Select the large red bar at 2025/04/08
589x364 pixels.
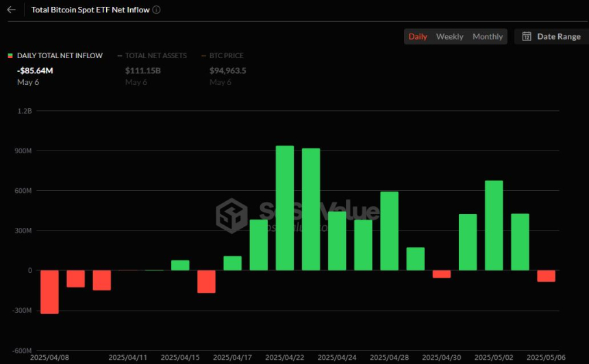coord(49,291)
